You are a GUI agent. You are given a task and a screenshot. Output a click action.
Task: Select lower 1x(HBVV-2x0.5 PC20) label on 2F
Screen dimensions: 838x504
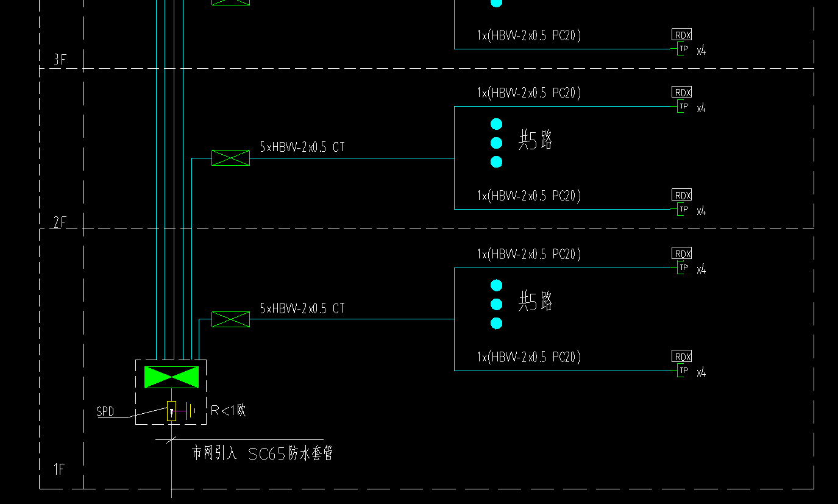(x=529, y=196)
